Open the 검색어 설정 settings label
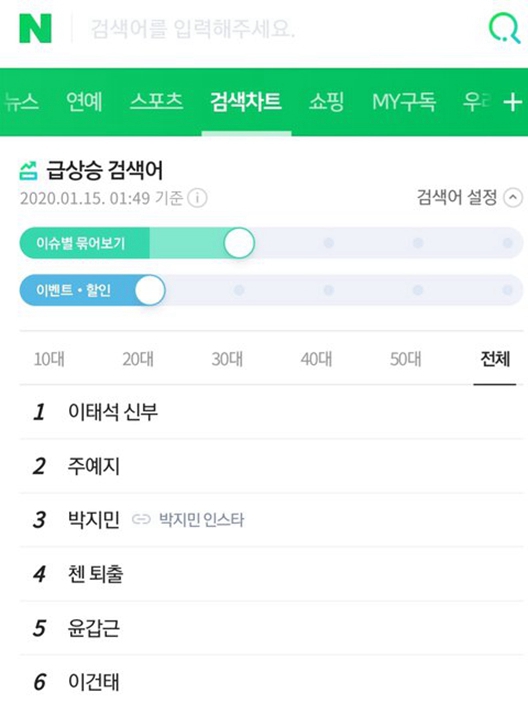 (457, 197)
